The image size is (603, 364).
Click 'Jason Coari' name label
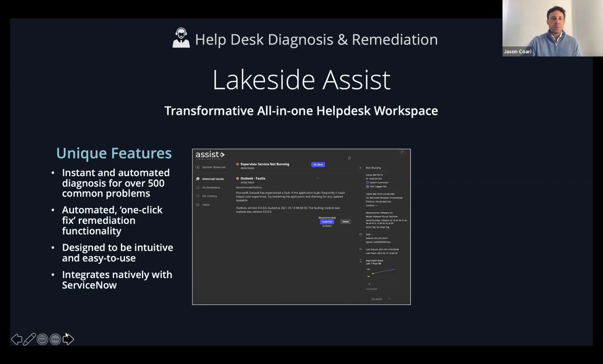point(518,51)
